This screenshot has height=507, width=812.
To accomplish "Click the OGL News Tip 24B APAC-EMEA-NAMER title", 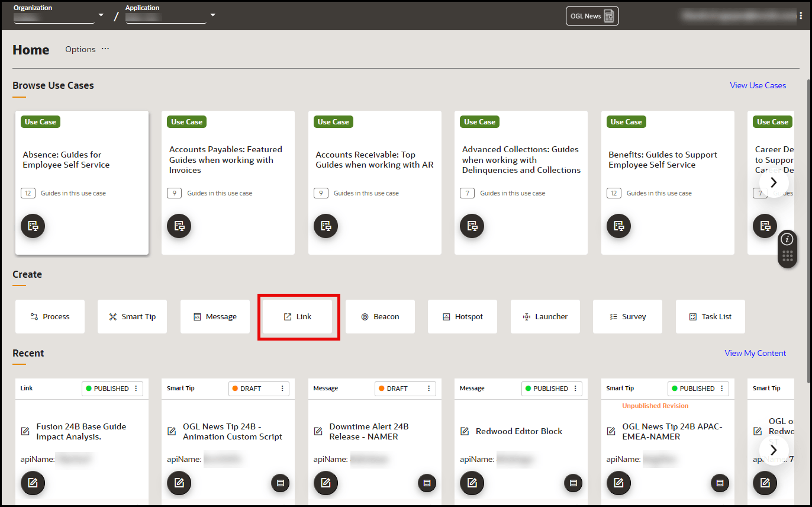I will [672, 431].
